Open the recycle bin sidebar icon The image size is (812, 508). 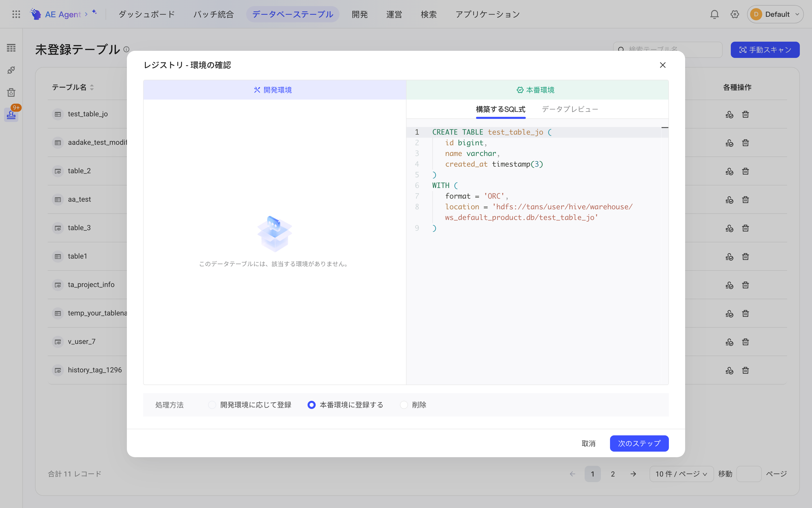11,92
